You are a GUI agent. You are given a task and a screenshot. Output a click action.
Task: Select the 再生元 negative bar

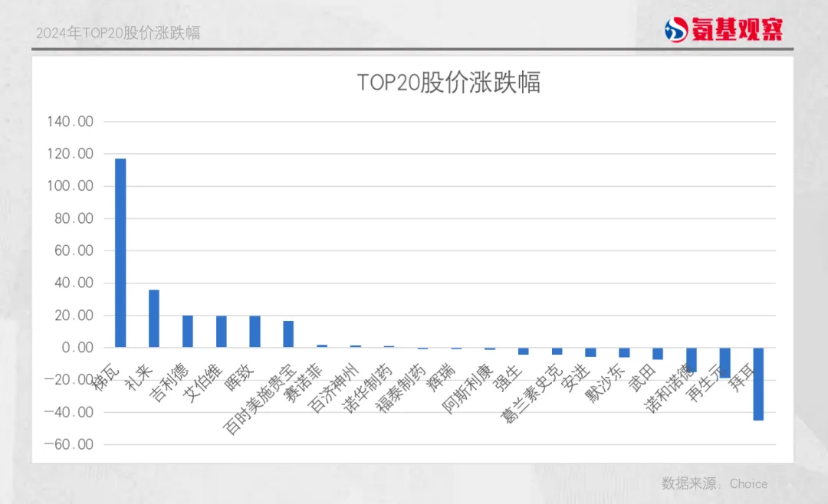[x=724, y=362]
